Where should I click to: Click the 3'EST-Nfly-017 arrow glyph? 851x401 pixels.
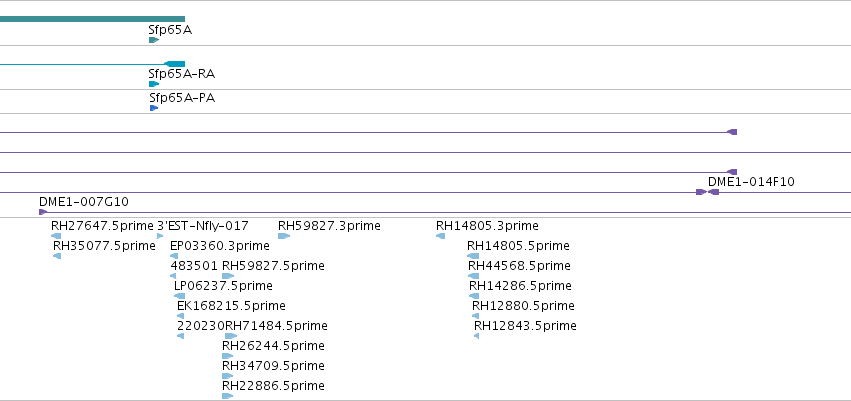tap(160, 236)
